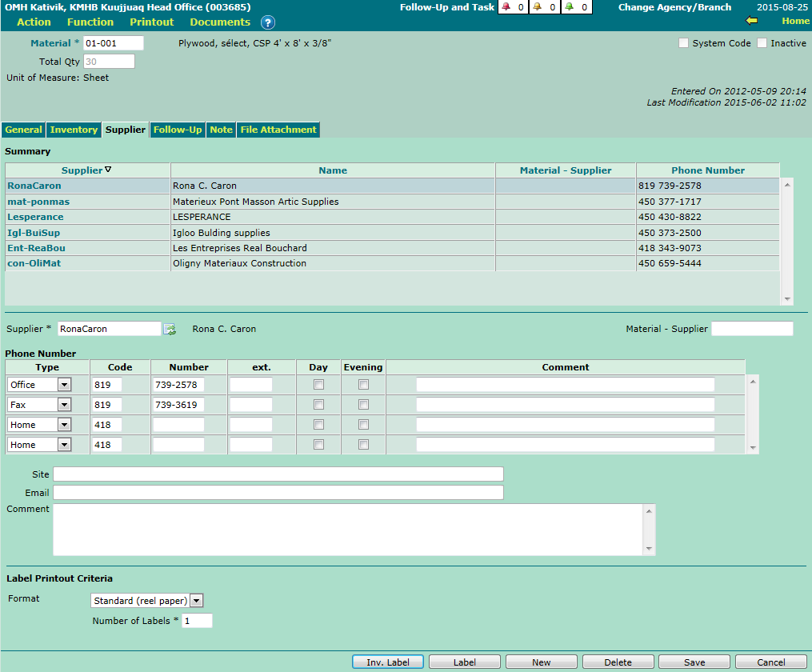Select the RonaCaron supplier row
Viewport: 812px width, 672px height.
392,186
